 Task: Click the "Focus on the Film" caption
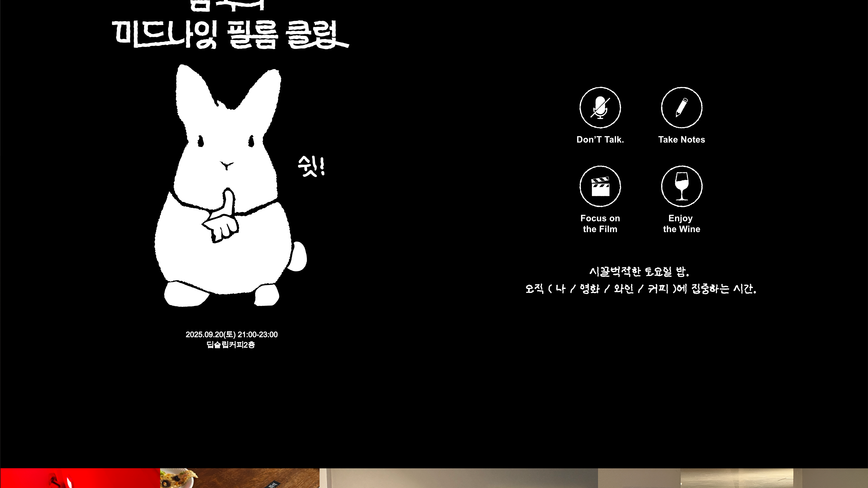(x=600, y=224)
